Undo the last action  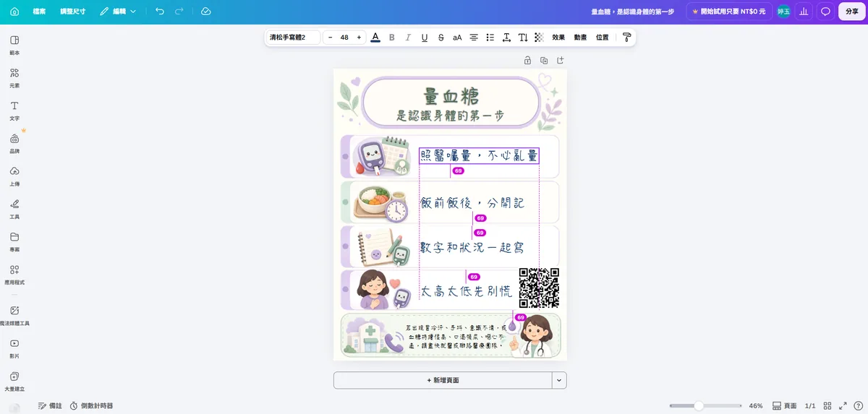pyautogui.click(x=160, y=12)
